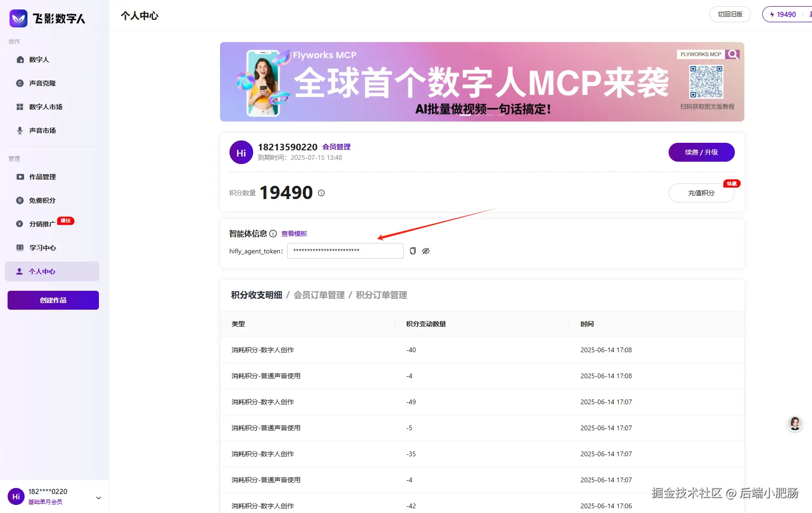Click the 特惠 badge on 充值积分
812x513 pixels.
tap(732, 183)
